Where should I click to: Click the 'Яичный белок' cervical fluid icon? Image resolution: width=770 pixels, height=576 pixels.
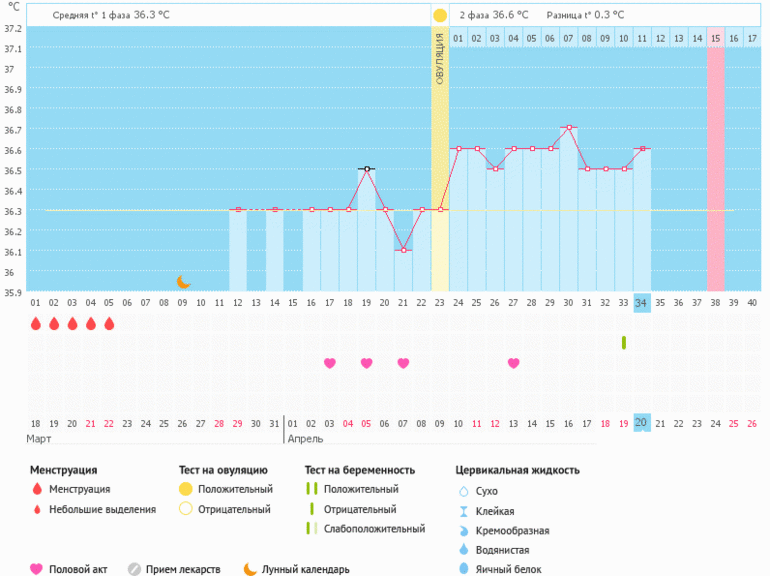462,569
